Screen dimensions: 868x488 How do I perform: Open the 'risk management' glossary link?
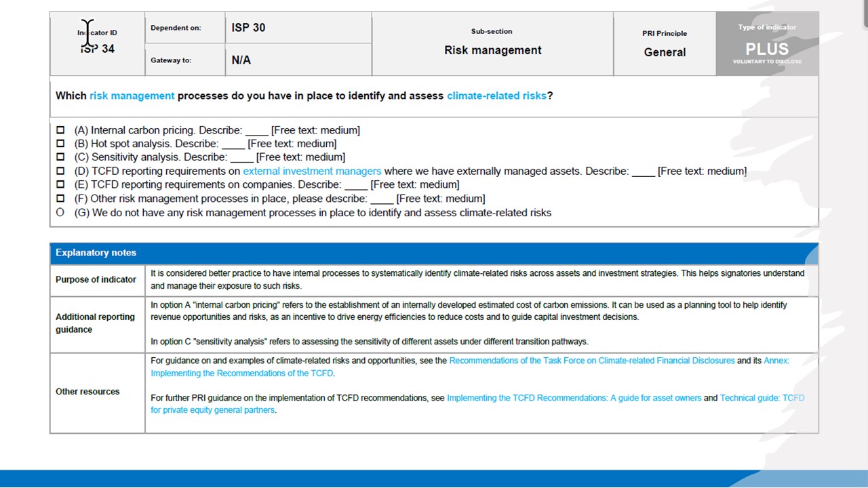click(x=132, y=96)
